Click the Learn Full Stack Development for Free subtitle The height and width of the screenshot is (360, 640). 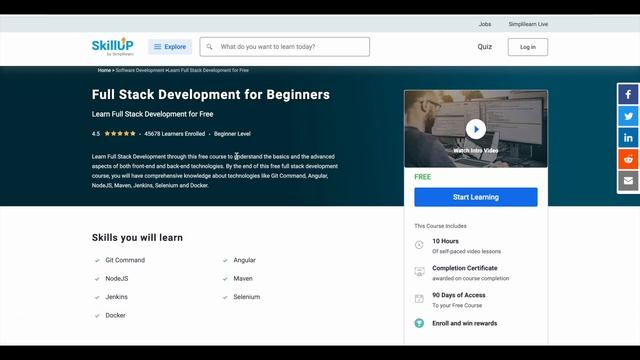(152, 114)
